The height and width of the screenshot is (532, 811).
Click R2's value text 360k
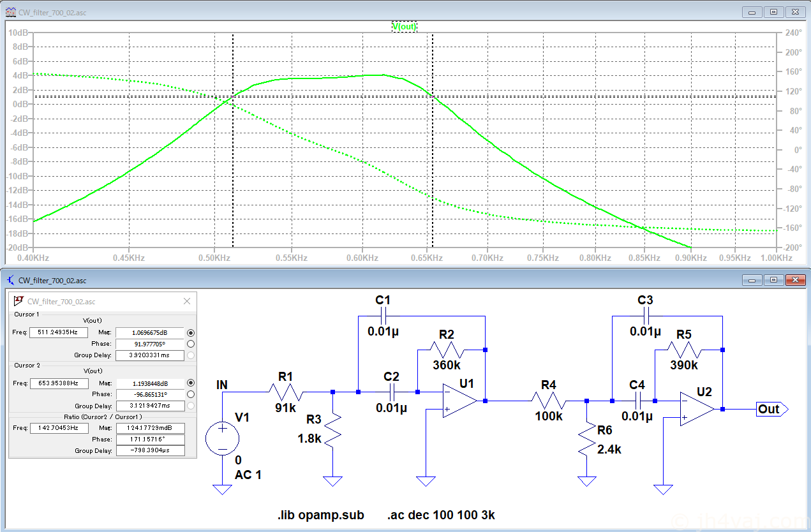tap(446, 366)
